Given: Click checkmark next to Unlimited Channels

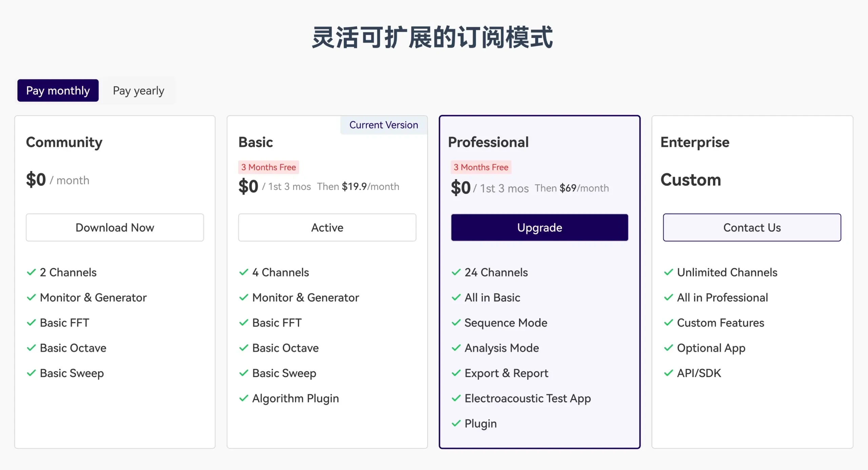Looking at the screenshot, I should click(668, 272).
